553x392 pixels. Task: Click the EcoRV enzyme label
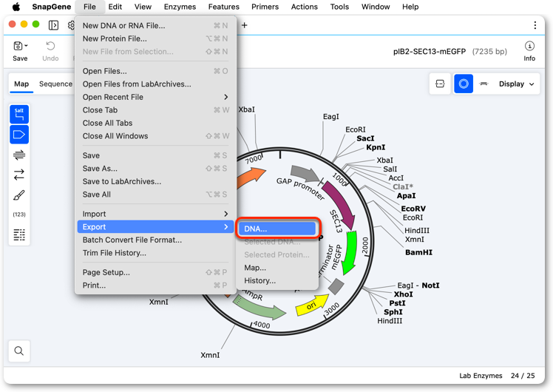point(413,209)
